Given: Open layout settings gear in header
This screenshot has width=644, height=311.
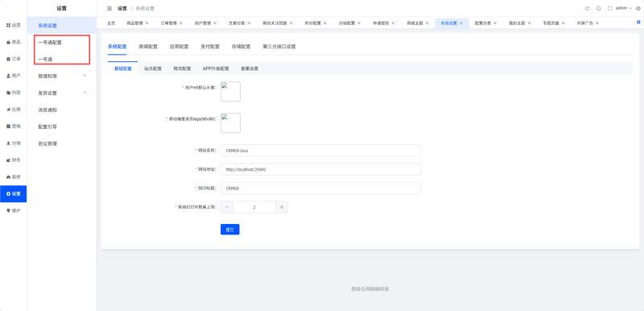Looking at the screenshot, I should tap(638, 8).
